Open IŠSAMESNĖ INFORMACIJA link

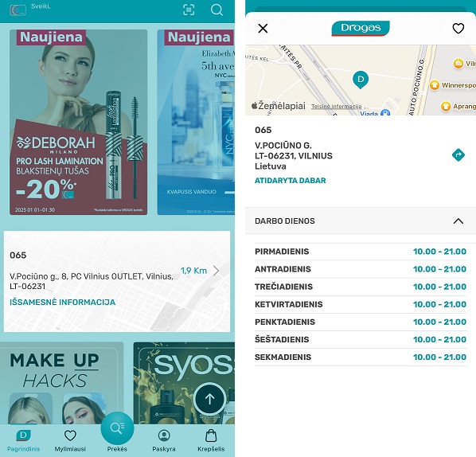click(x=63, y=302)
